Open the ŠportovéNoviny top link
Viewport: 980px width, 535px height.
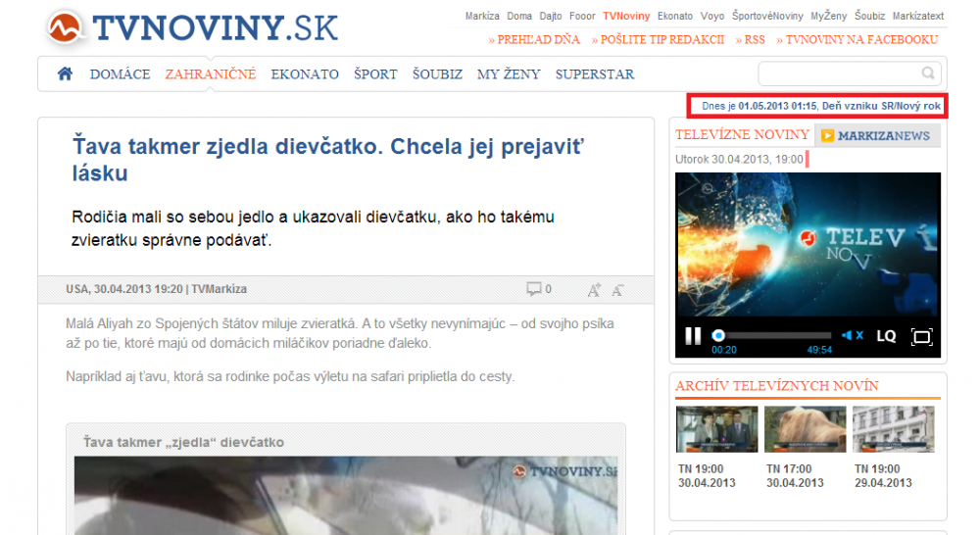point(767,17)
